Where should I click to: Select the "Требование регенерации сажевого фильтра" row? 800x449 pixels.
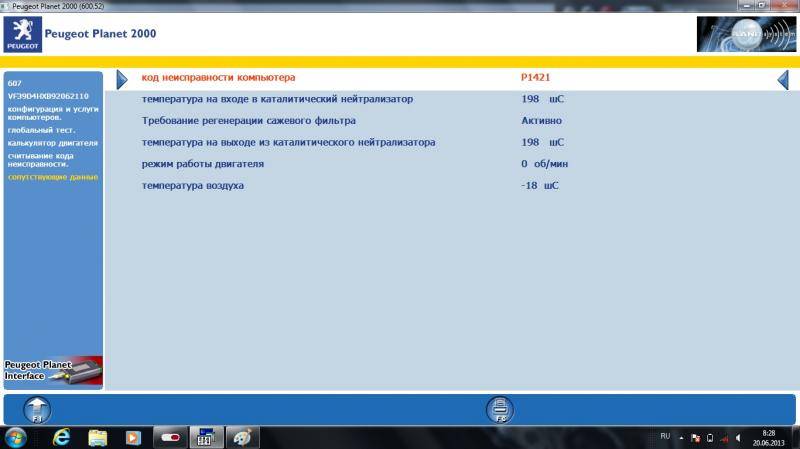[249, 120]
